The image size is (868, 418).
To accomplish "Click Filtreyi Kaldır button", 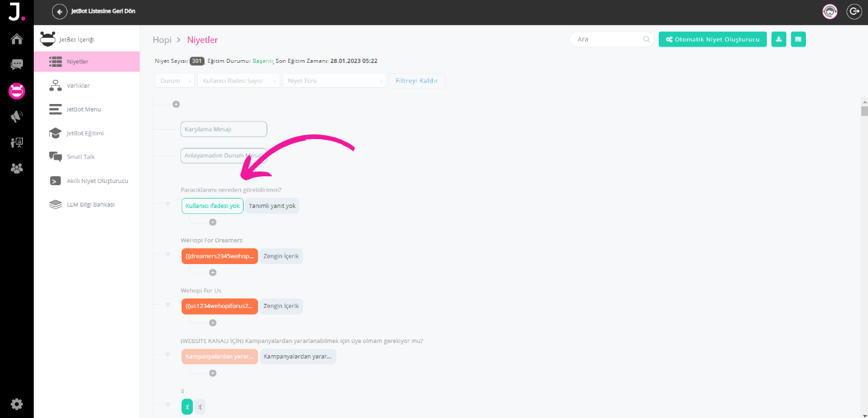I will [x=416, y=80].
